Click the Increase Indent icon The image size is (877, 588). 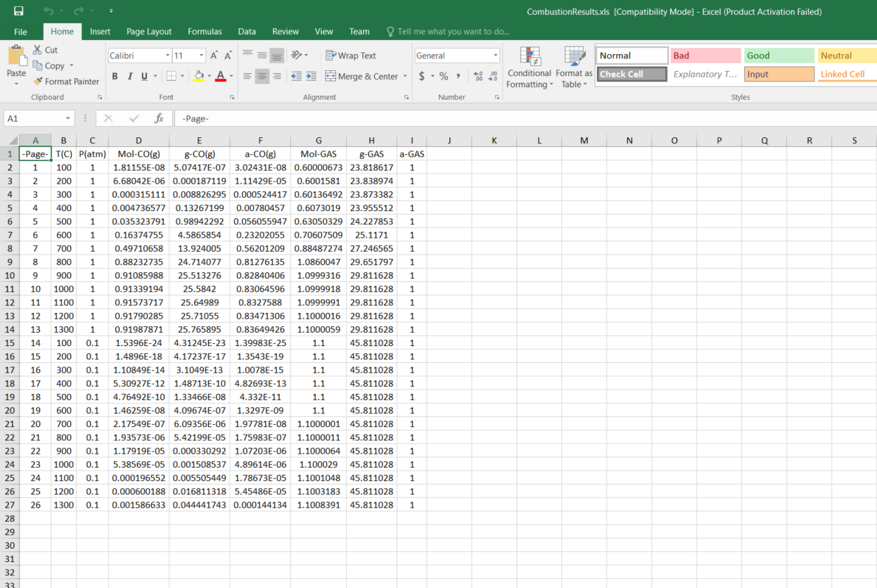(311, 76)
